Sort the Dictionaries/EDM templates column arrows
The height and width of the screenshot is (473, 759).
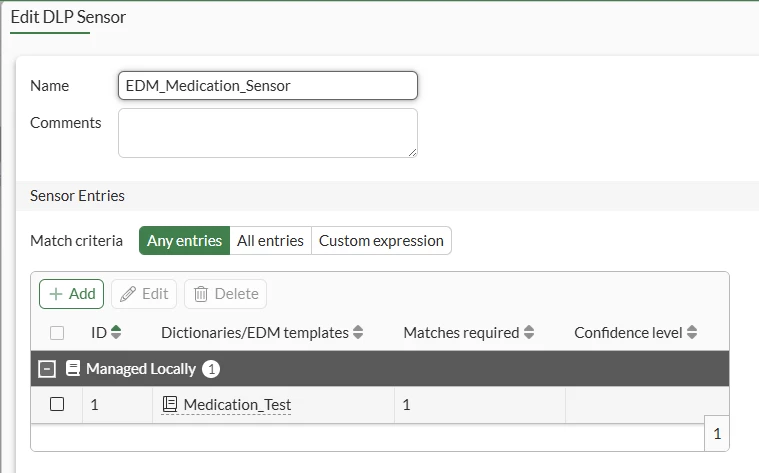[x=358, y=332]
